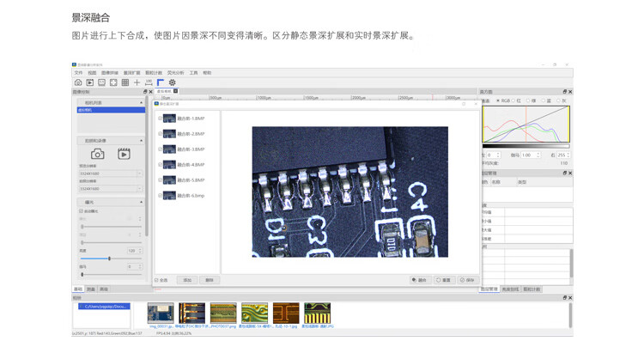The image size is (644, 347).
Task: Click the 删除 (delete) button below the image list
Action: click(210, 280)
